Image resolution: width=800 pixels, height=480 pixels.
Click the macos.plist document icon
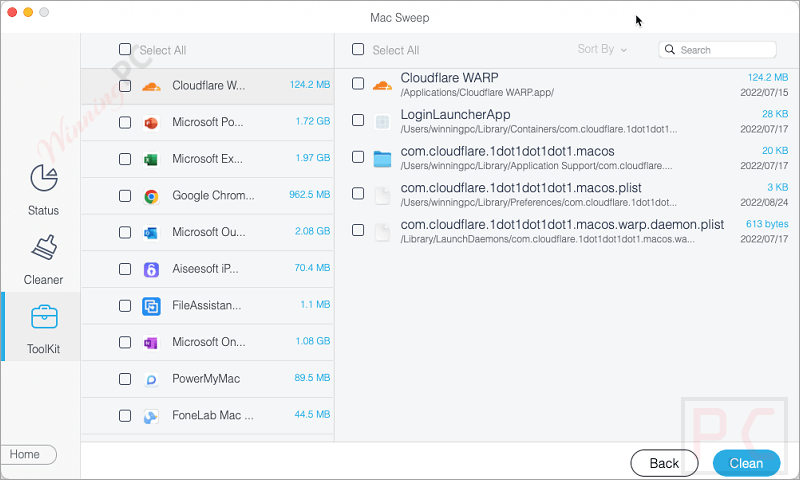coord(382,195)
